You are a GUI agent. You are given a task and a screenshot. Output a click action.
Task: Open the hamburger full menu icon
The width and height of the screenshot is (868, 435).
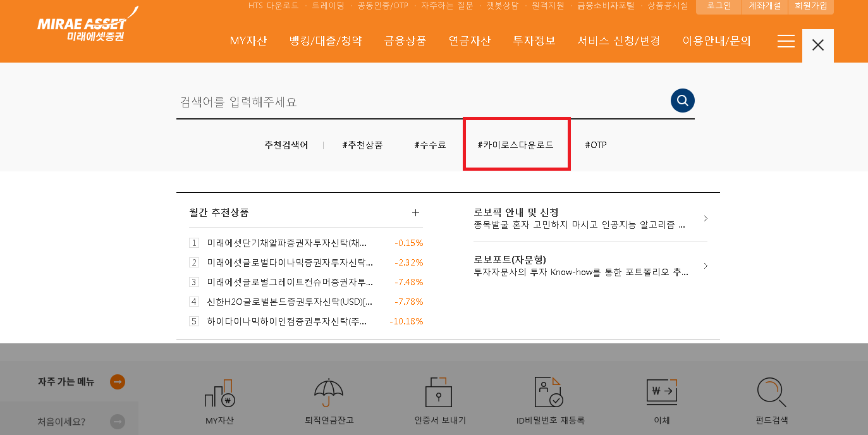coord(786,41)
